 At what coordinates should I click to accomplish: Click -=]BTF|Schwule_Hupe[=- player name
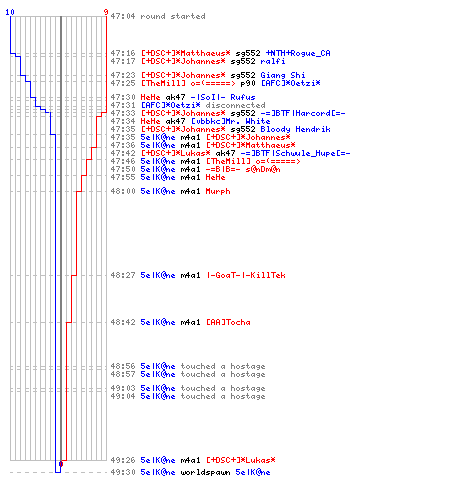[x=295, y=153]
